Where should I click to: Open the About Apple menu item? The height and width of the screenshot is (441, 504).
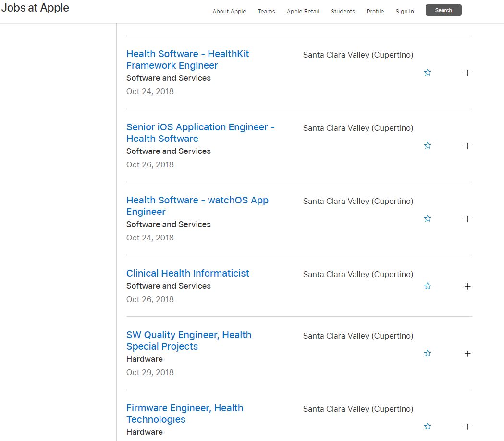(229, 11)
